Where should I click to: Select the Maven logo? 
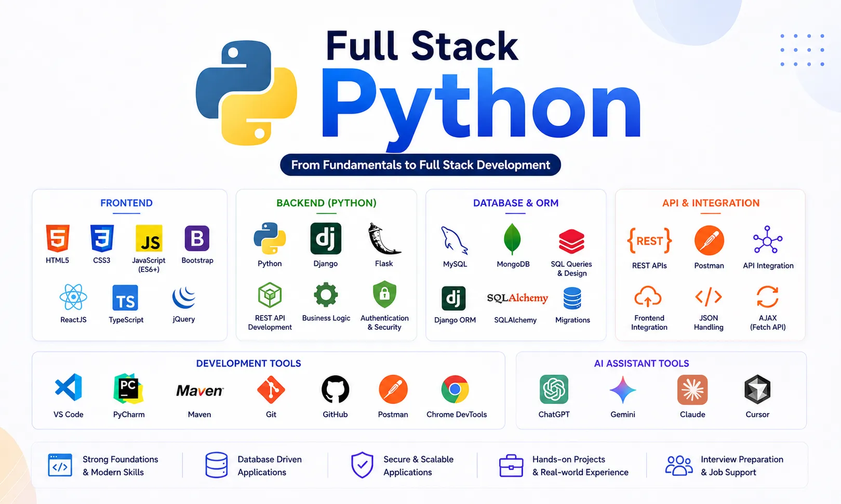[199, 391]
